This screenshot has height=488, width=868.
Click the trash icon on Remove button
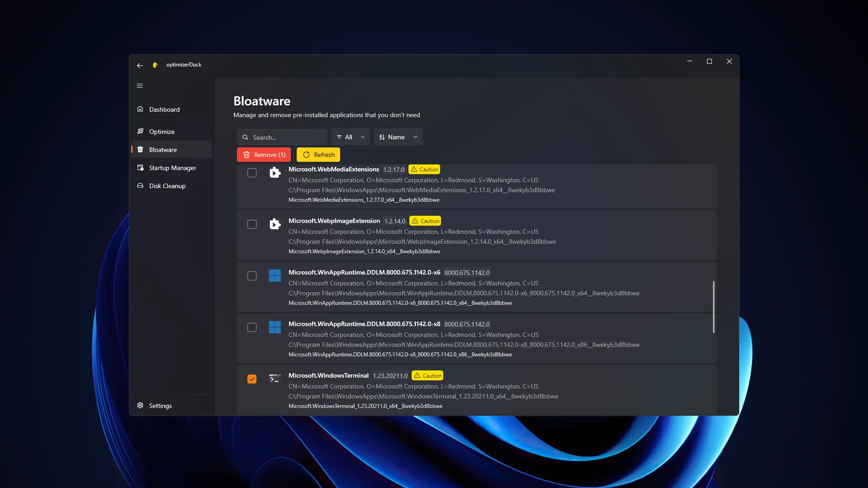coord(247,155)
